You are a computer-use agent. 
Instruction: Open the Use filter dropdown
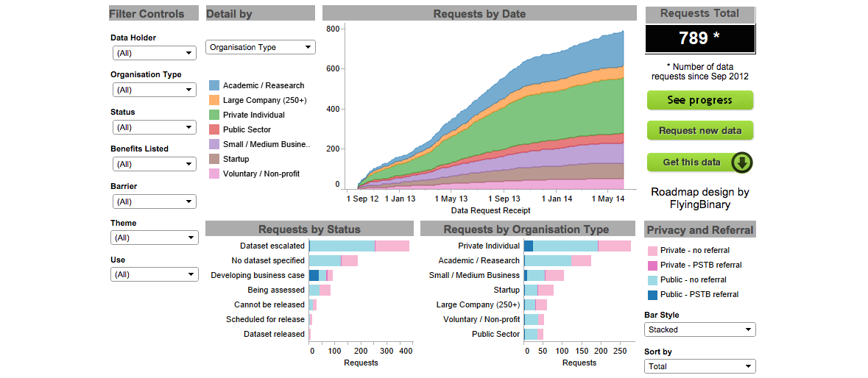click(155, 274)
